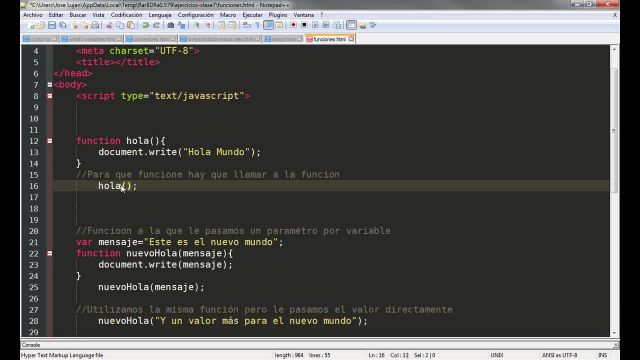Click the Print toolbar icon
This screenshot has height=360, width=640.
click(95, 25)
